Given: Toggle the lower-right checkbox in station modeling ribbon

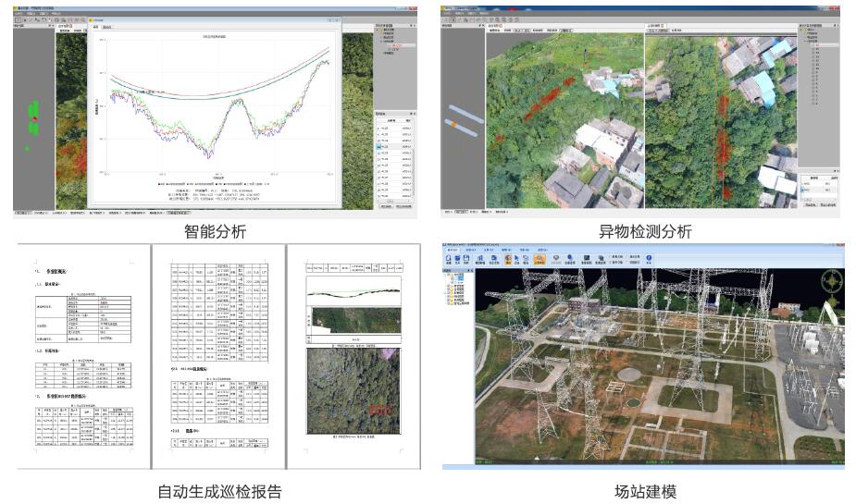Looking at the screenshot, I should coord(627,264).
